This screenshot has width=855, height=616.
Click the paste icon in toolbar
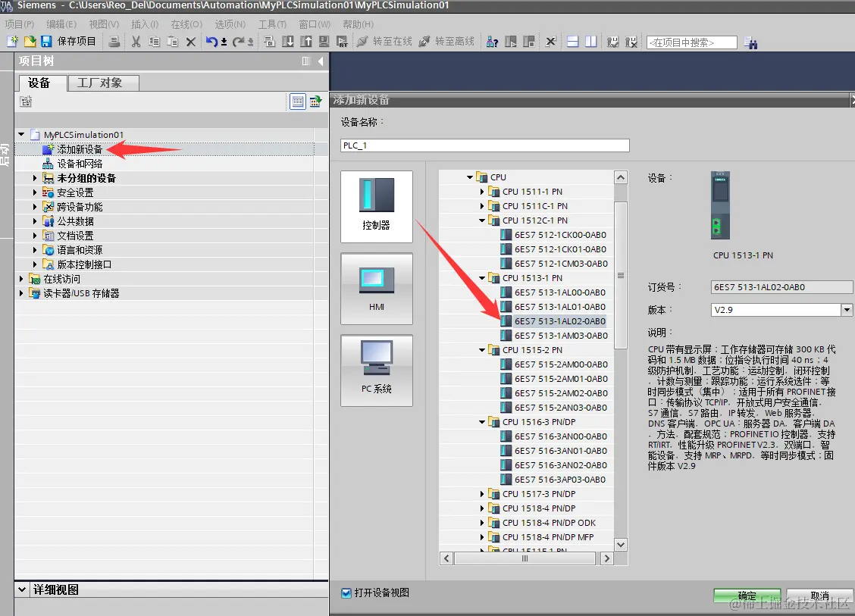pyautogui.click(x=172, y=42)
